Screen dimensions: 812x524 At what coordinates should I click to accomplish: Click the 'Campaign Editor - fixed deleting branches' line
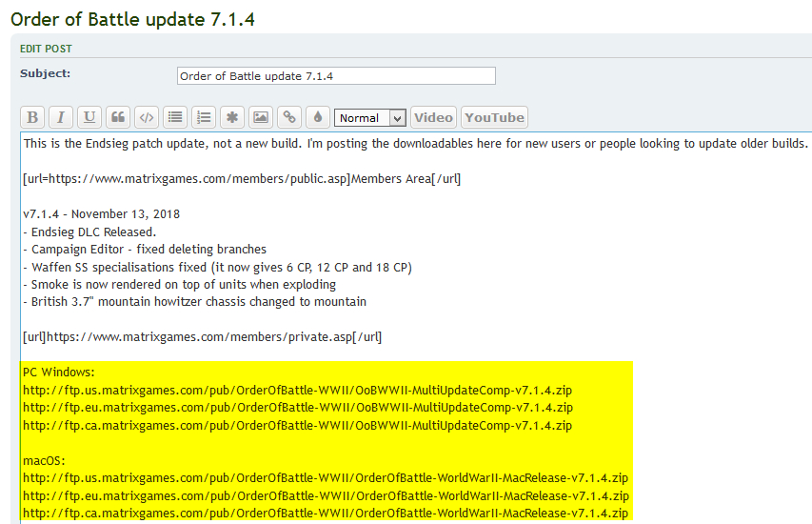[x=145, y=250]
